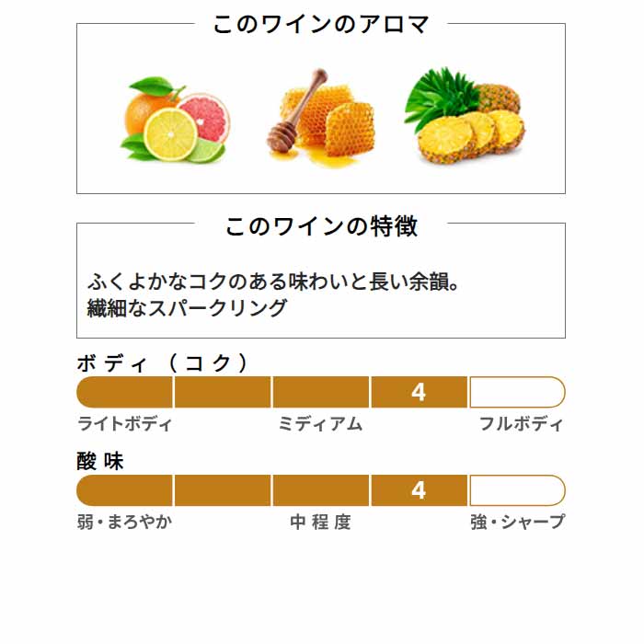Click the このワインの特徴 heading
The width and height of the screenshot is (644, 644).
pos(322,226)
